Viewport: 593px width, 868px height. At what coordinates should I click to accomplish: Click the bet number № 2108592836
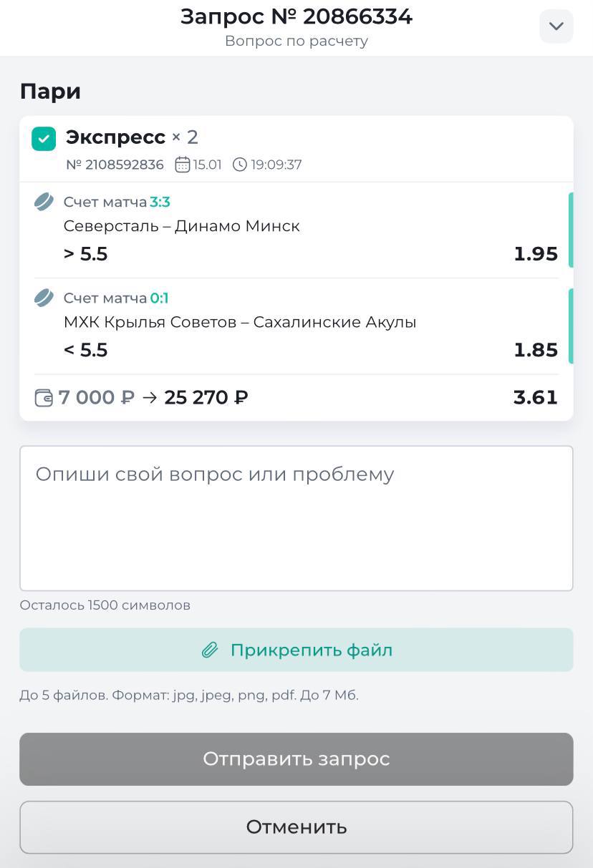click(115, 165)
